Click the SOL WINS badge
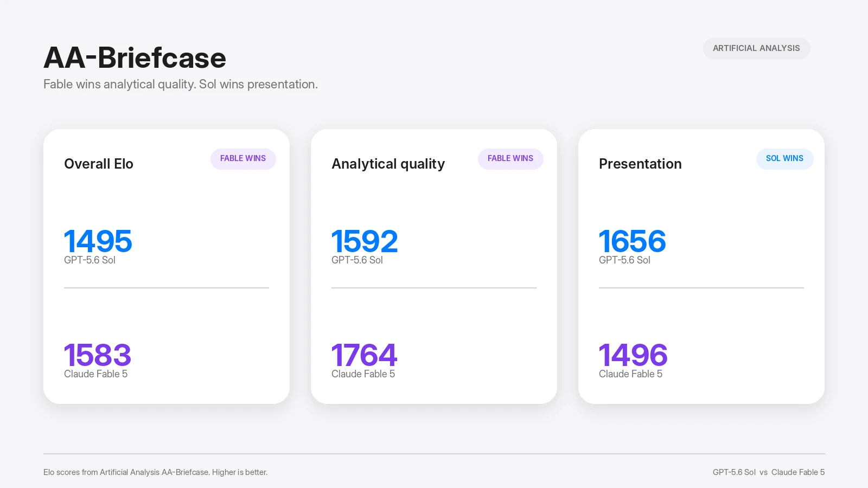This screenshot has width=868, height=488. click(x=784, y=159)
